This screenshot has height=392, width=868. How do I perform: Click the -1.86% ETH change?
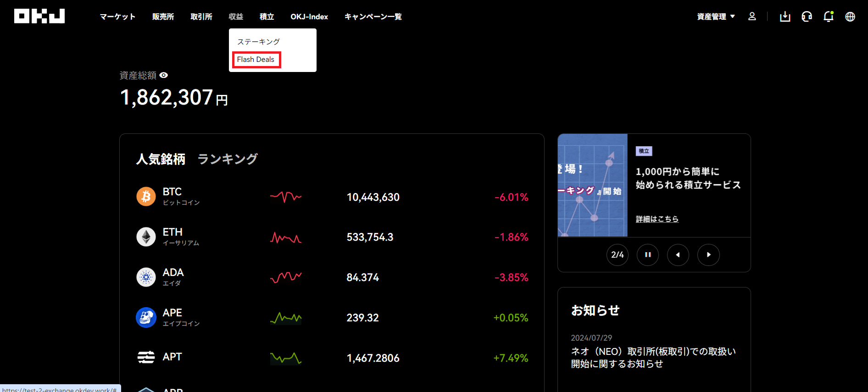tap(511, 237)
